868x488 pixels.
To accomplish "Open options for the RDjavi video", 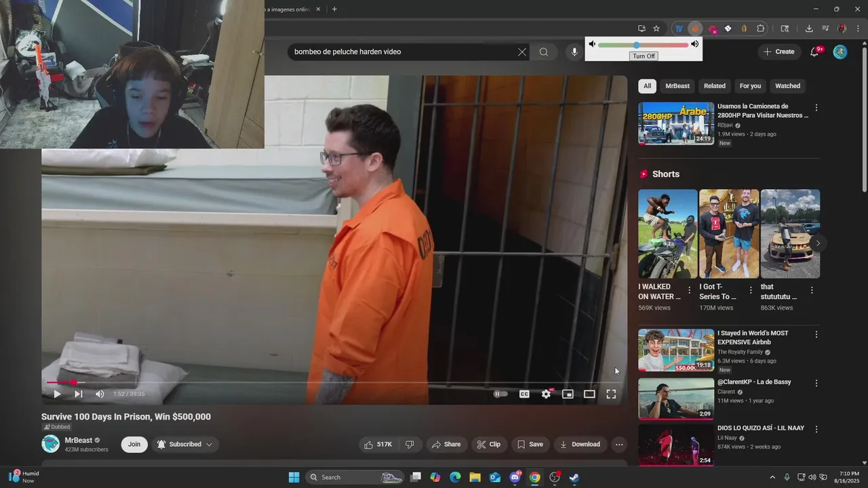I will pyautogui.click(x=816, y=108).
